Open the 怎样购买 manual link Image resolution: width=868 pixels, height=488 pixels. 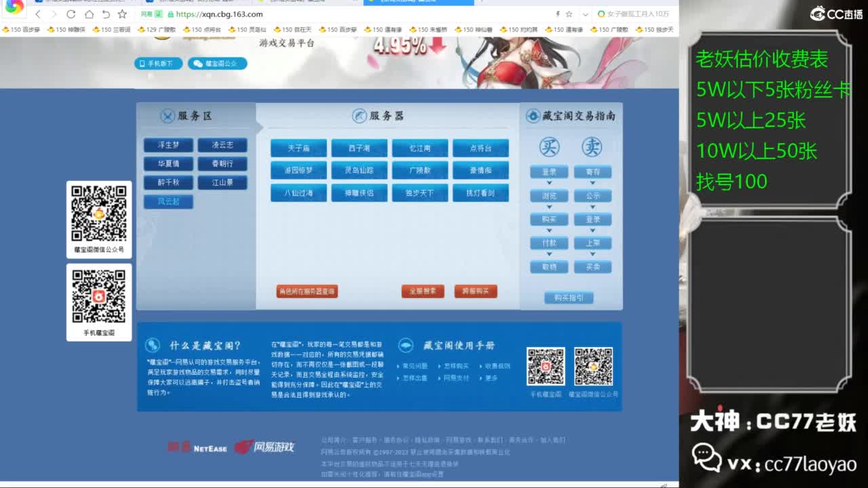click(x=456, y=366)
